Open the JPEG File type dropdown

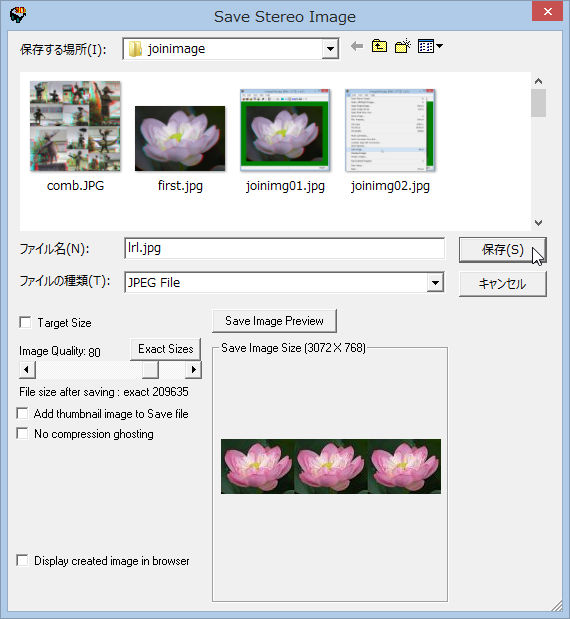(435, 283)
